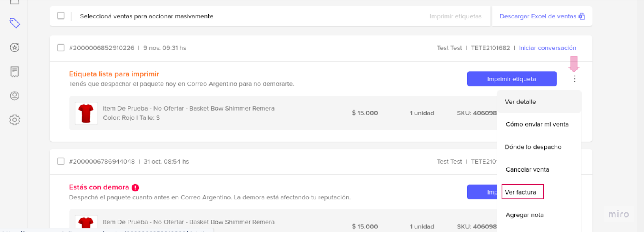Click the Imprimir etiqueta button
Screen dimensions: 644x232
click(x=512, y=79)
